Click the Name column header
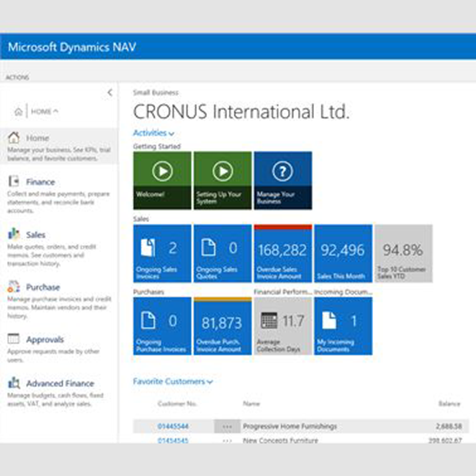The width and height of the screenshot is (476, 476). (x=251, y=403)
